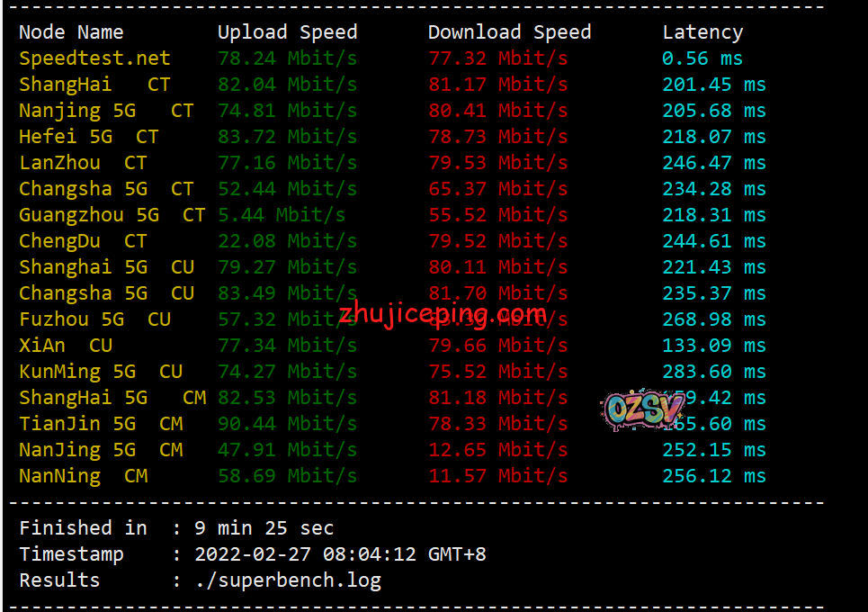Screen dimensions: 868x612
Task: Click the Download Speed column header
Action: [509, 32]
